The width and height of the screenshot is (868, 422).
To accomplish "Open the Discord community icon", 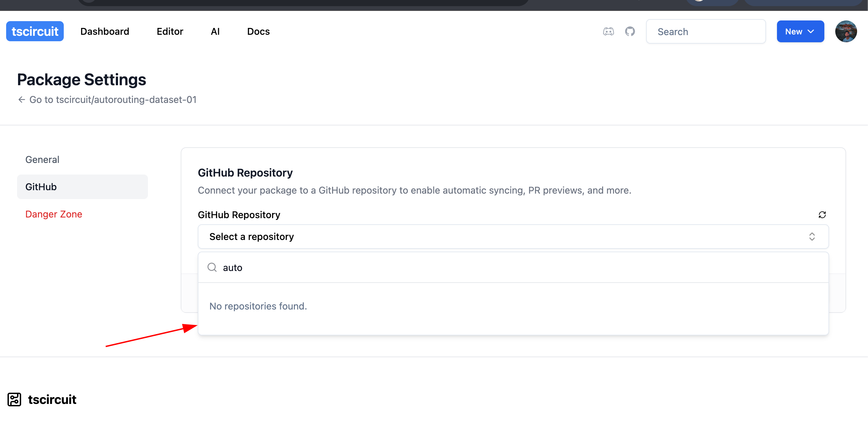I will pyautogui.click(x=608, y=32).
